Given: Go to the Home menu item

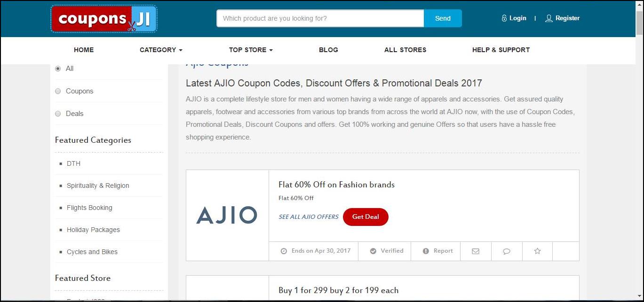Looking at the screenshot, I should (x=84, y=50).
